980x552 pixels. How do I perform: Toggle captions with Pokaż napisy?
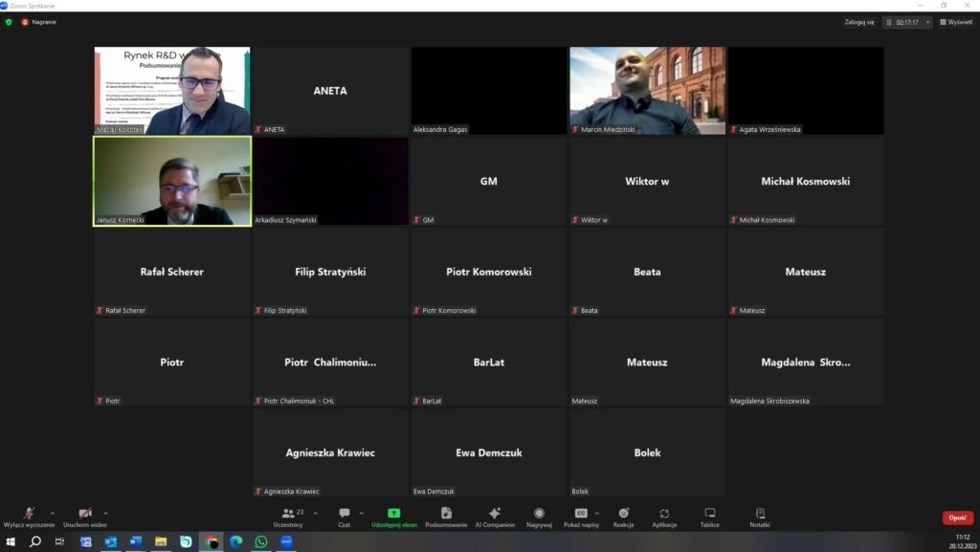(581, 514)
